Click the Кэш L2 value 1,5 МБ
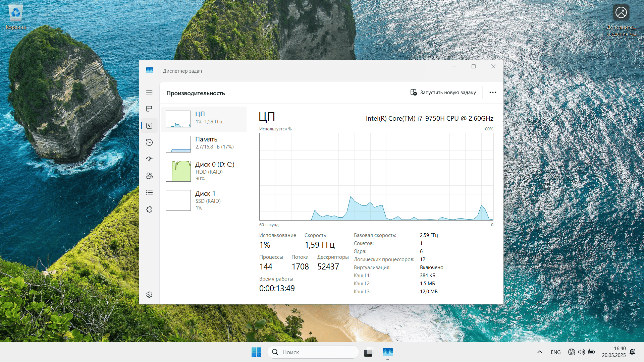The width and height of the screenshot is (644, 362). 428,284
